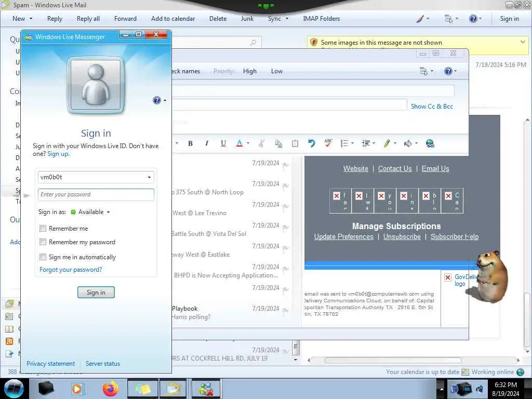Check the Remember me checkbox
This screenshot has height=399, width=532.
pyautogui.click(x=43, y=229)
